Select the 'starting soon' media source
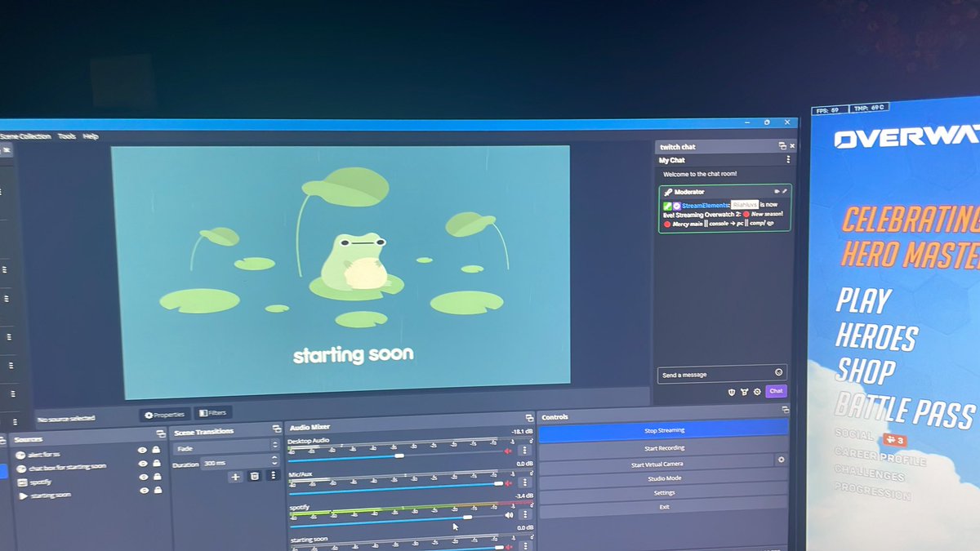 [88, 495]
